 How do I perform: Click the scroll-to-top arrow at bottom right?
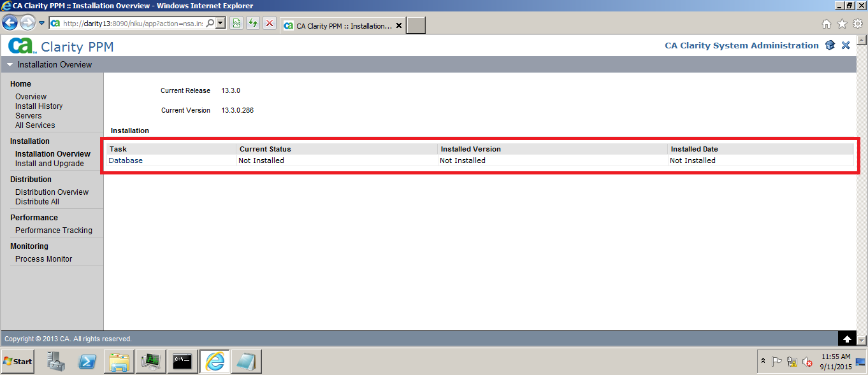[x=847, y=338]
